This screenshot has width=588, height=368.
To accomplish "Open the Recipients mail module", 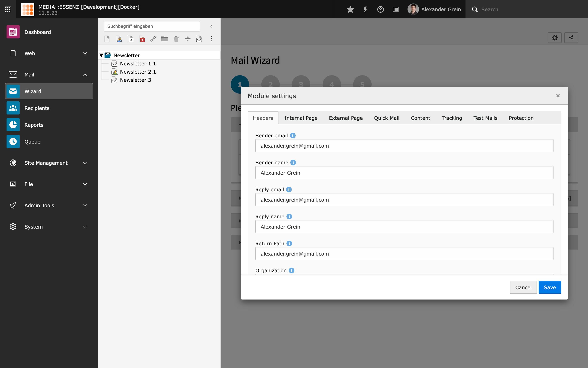I will 49,108.
